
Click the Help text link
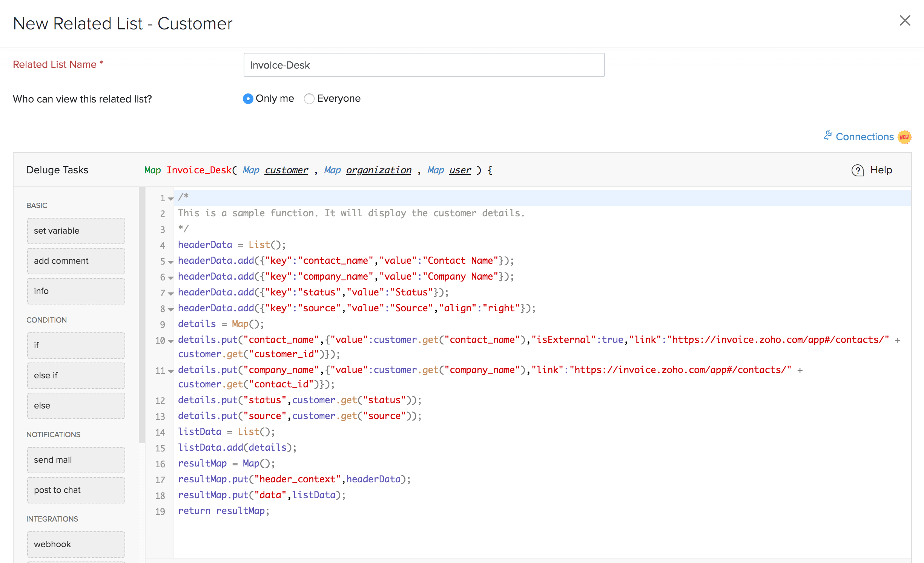coord(881,170)
